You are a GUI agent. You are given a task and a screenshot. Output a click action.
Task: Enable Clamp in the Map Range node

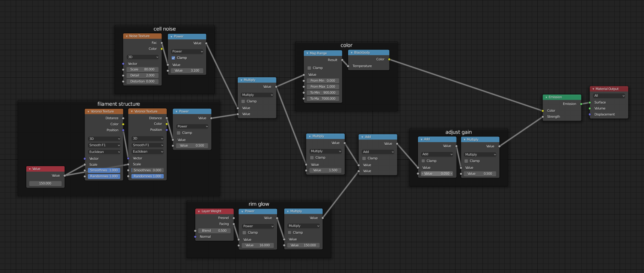coord(309,68)
